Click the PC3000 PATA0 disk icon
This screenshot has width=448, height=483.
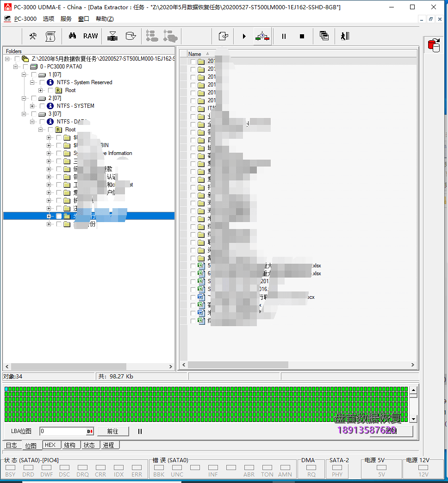coord(34,67)
